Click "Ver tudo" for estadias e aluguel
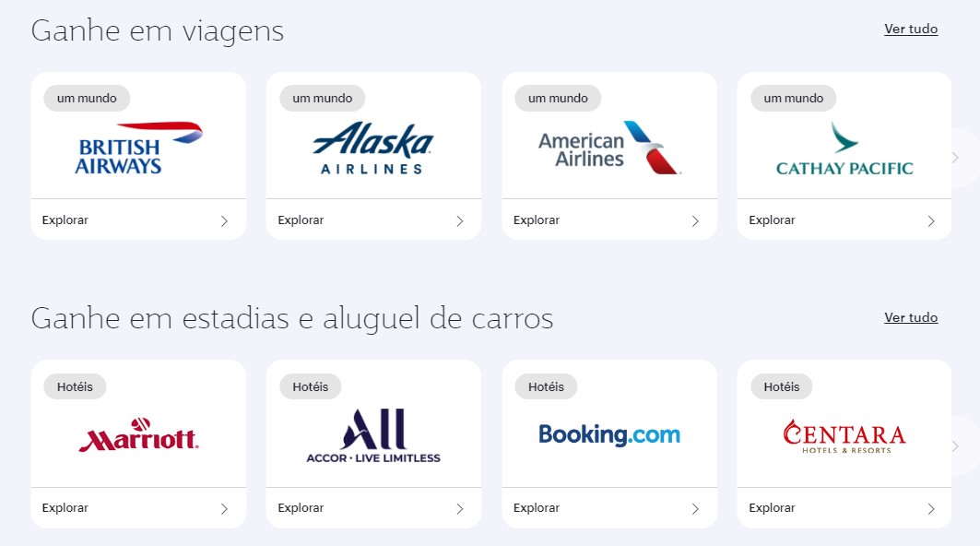The width and height of the screenshot is (980, 546). tap(910, 318)
